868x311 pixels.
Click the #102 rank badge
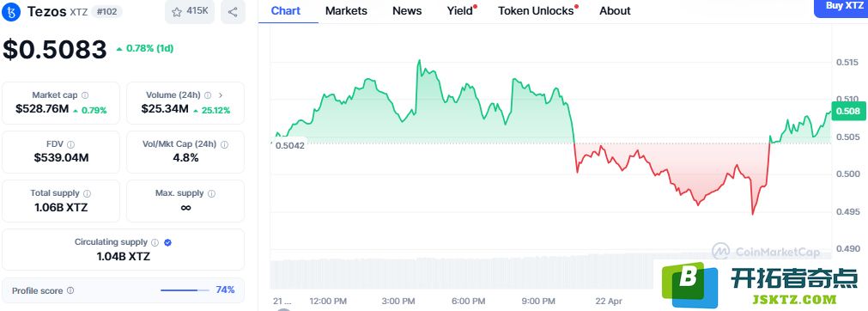click(x=106, y=12)
